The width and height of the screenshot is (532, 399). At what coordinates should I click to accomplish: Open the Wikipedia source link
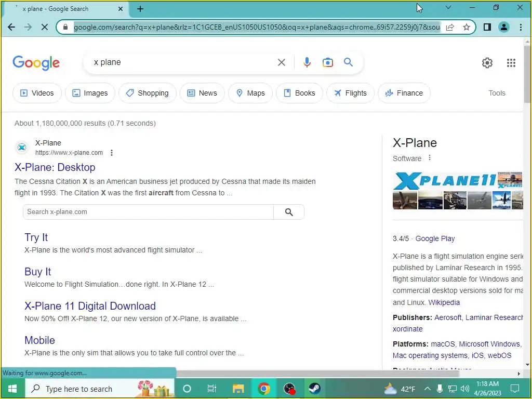coord(444,303)
